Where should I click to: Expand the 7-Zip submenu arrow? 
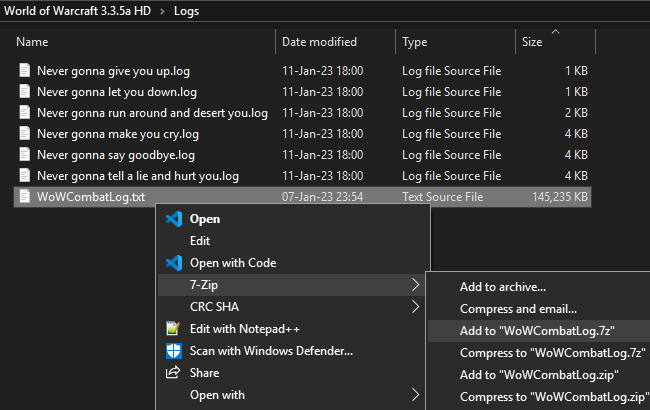point(415,286)
